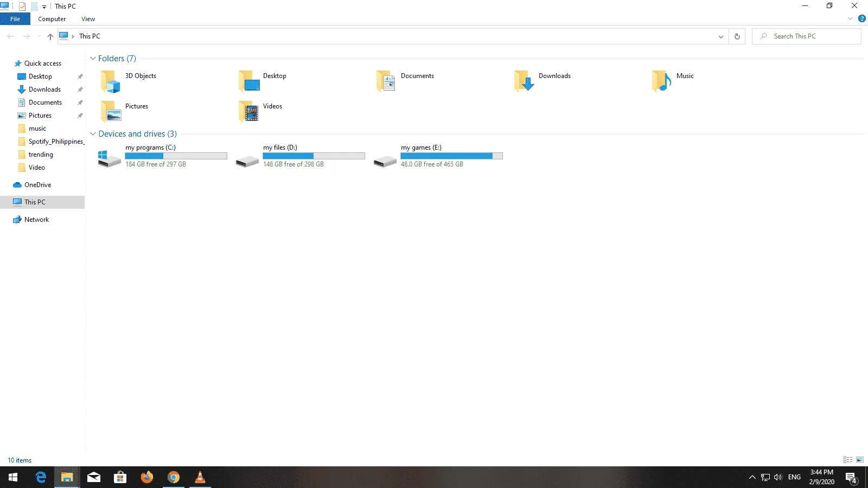
Task: Open Customize Quick Access Toolbar dropdown
Action: pos(44,7)
